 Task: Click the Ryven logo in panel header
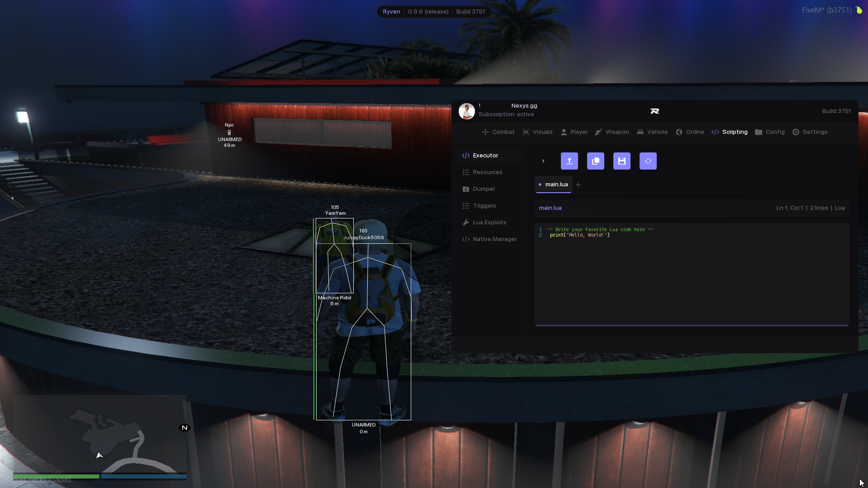tap(655, 111)
